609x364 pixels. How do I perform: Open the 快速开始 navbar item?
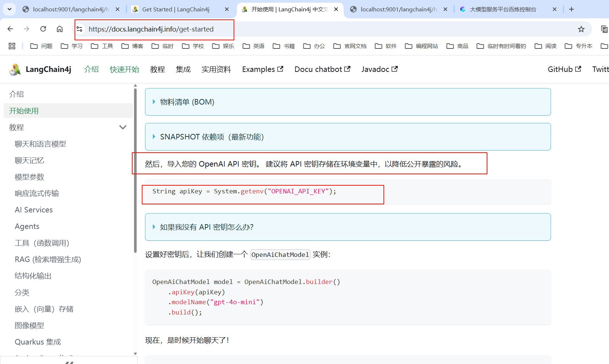pyautogui.click(x=125, y=69)
